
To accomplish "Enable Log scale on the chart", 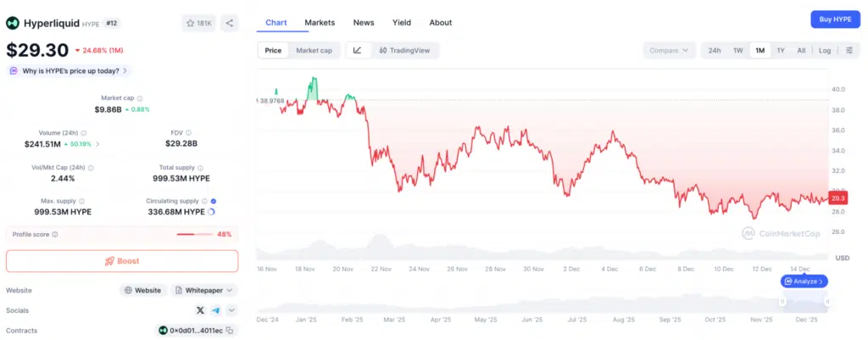I will tap(825, 51).
